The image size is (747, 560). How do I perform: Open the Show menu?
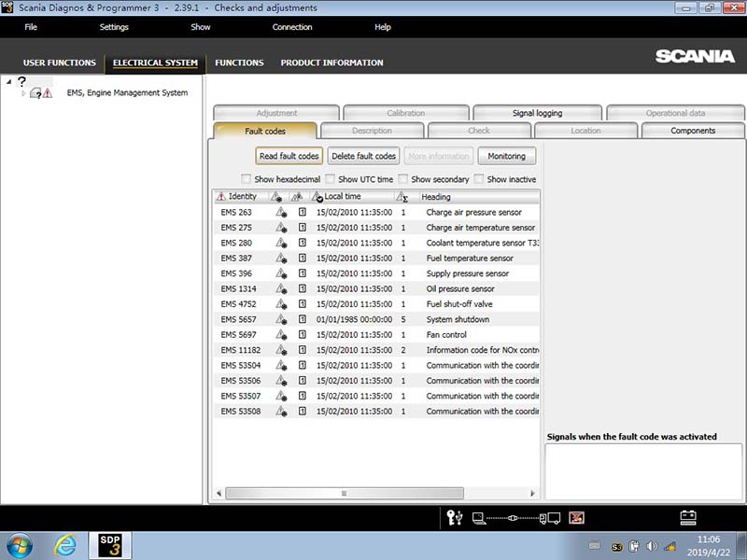201,27
